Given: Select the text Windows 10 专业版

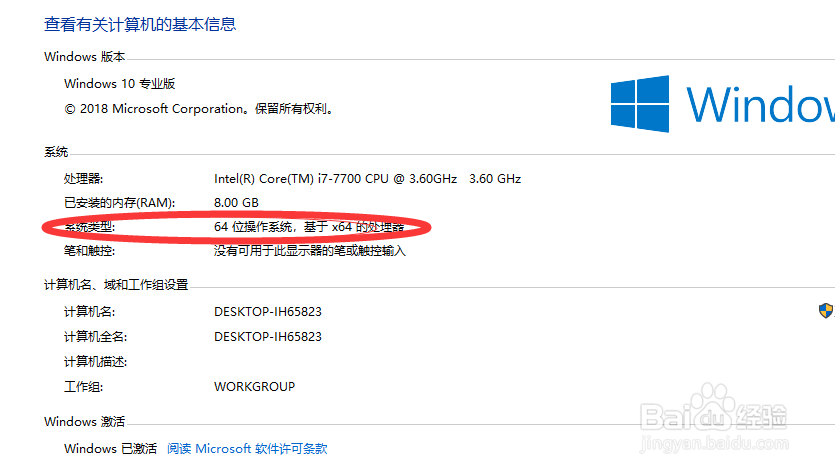Looking at the screenshot, I should [x=119, y=84].
